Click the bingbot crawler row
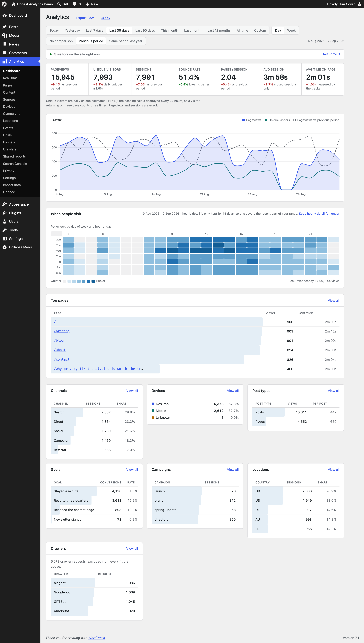The height and width of the screenshot is (643, 364). 95,583
